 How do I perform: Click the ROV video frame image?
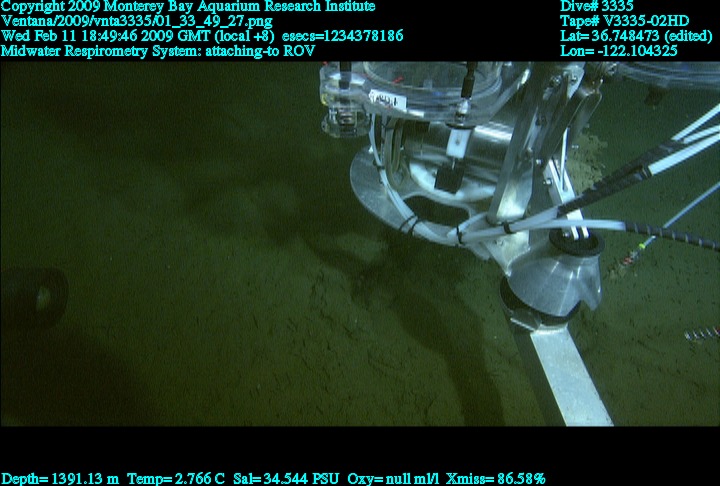pyautogui.click(x=360, y=244)
